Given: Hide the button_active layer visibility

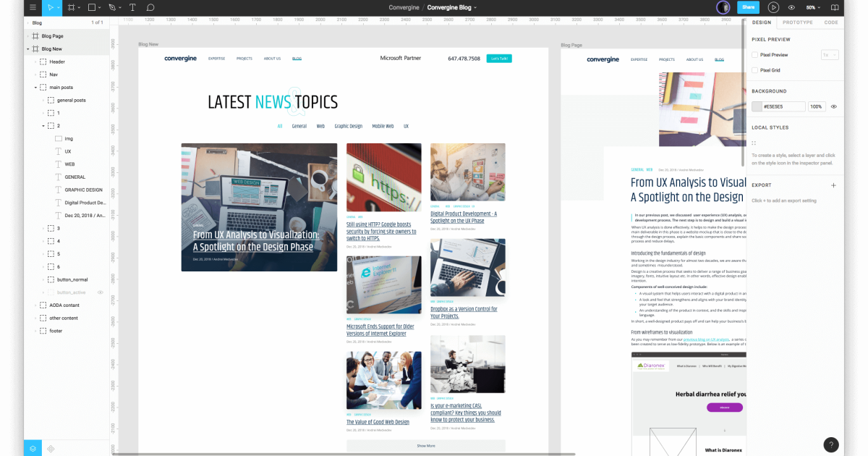Looking at the screenshot, I should click(x=101, y=292).
